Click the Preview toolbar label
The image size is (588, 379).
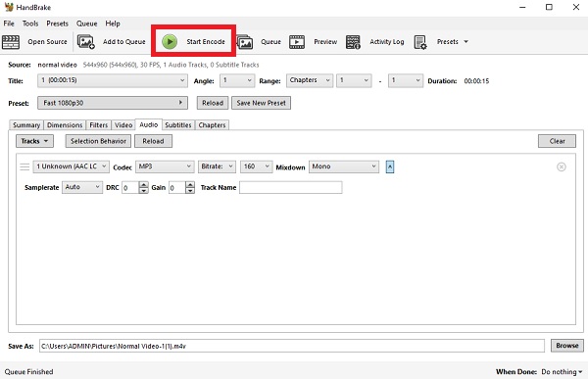[325, 41]
